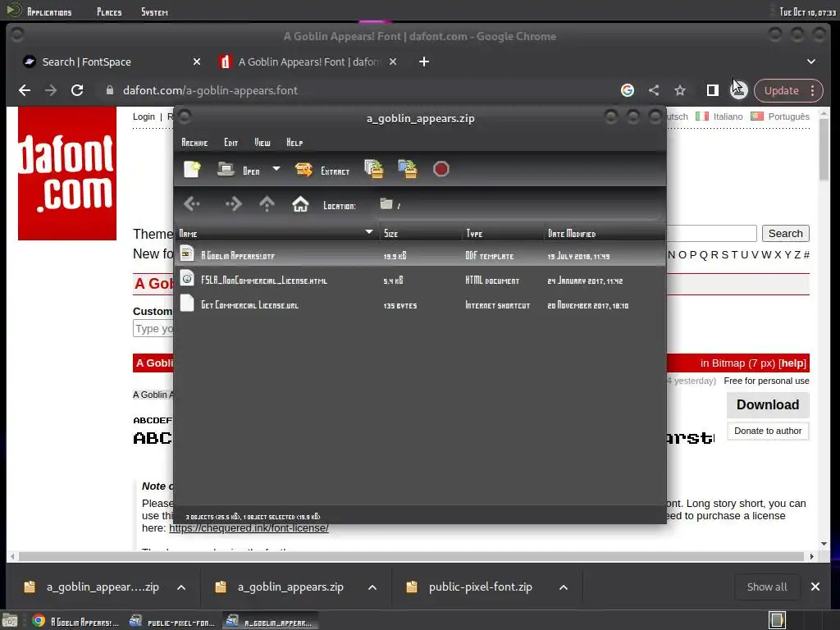The image size is (840, 630).
Task: Go back in archive location
Action: pyautogui.click(x=192, y=204)
